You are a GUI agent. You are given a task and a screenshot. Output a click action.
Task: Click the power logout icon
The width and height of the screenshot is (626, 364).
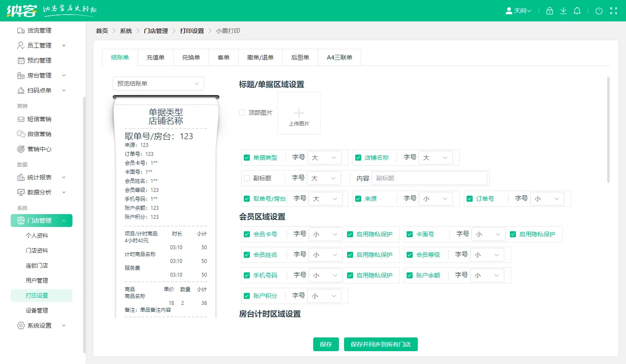[599, 11]
